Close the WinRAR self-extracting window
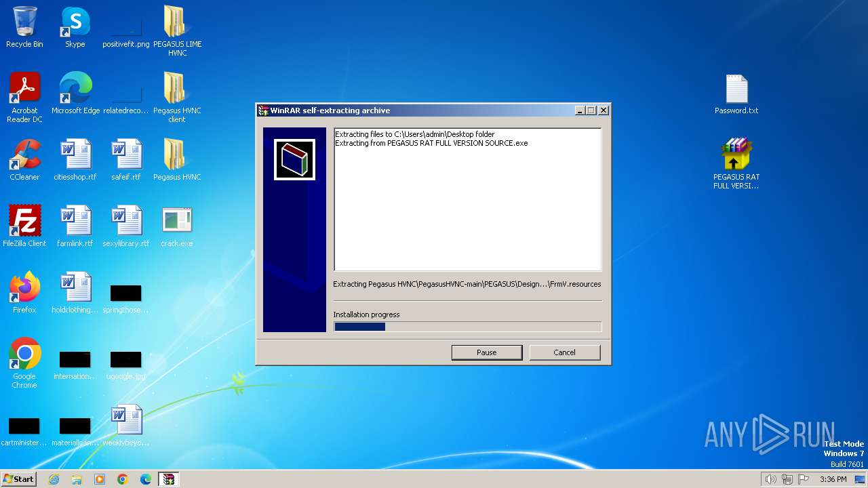This screenshot has height=488, width=868. point(604,110)
